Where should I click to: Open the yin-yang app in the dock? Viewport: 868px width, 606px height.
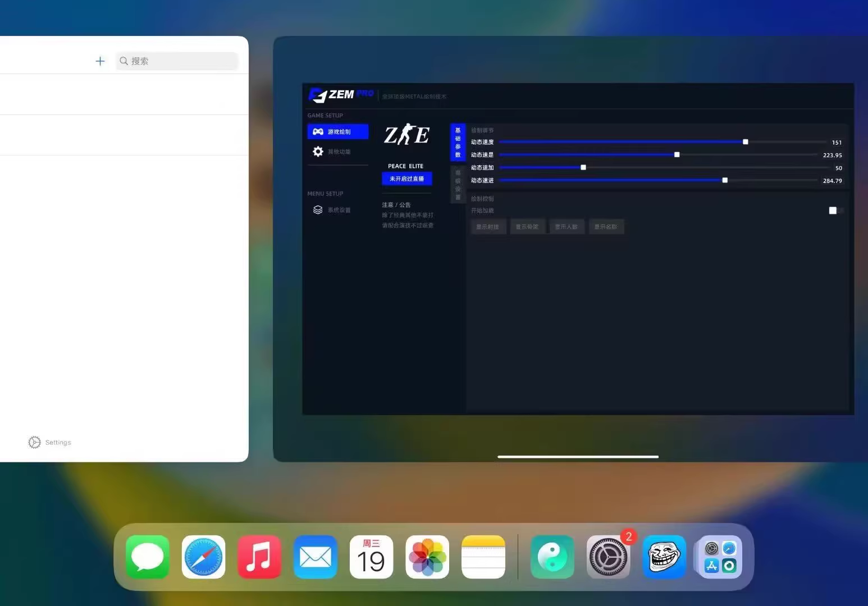(552, 557)
